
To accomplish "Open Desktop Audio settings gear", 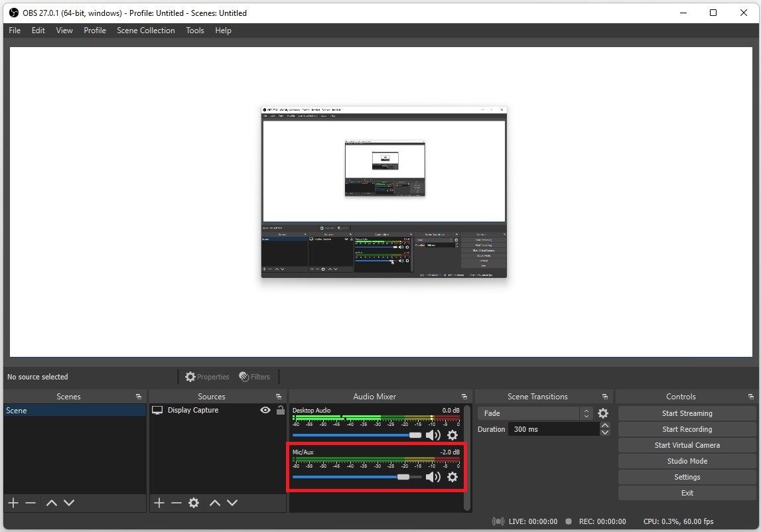I will click(452, 435).
